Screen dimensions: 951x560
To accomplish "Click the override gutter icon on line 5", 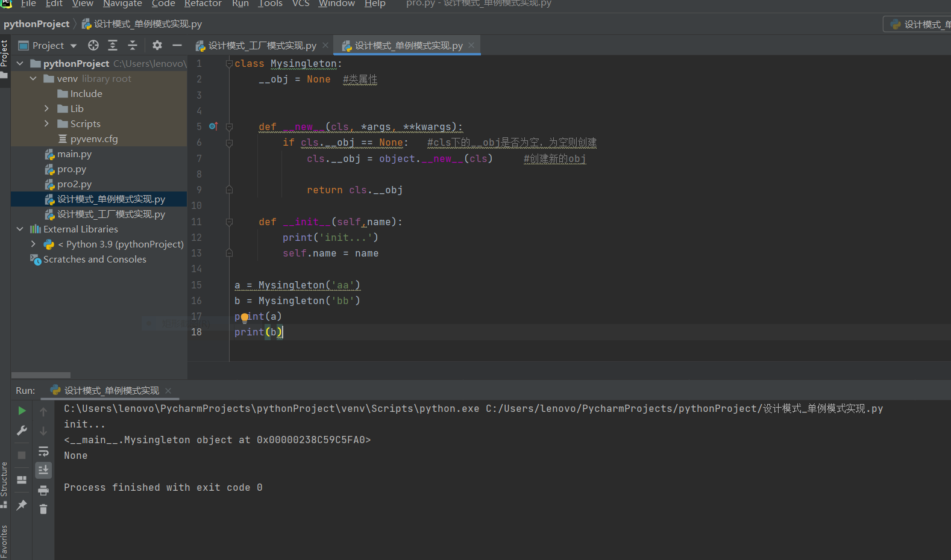I will click(x=213, y=126).
